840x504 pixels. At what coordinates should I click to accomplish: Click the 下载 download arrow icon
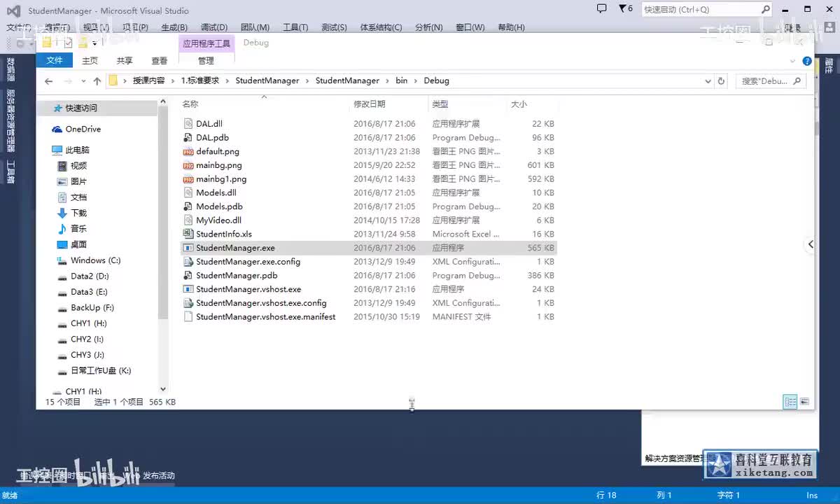pos(62,213)
